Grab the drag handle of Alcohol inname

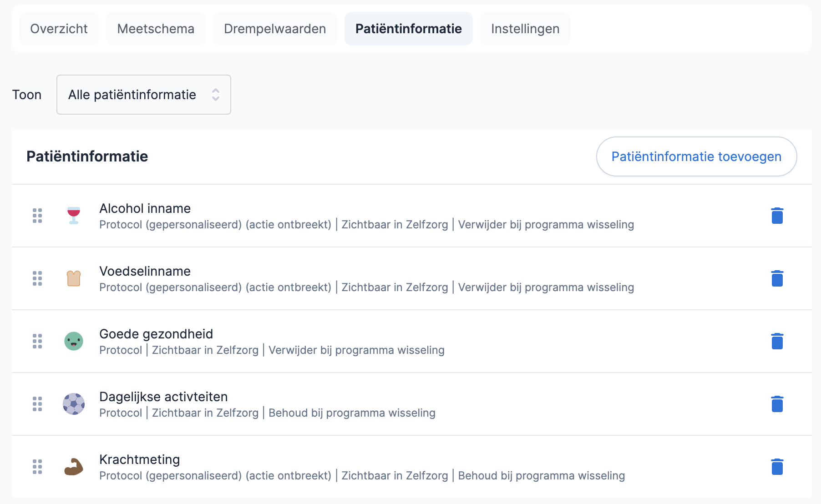(x=37, y=216)
